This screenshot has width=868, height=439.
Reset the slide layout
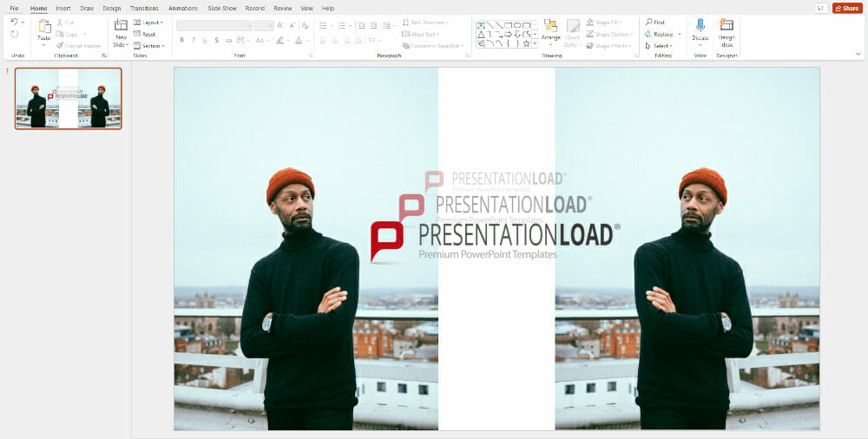tap(145, 35)
